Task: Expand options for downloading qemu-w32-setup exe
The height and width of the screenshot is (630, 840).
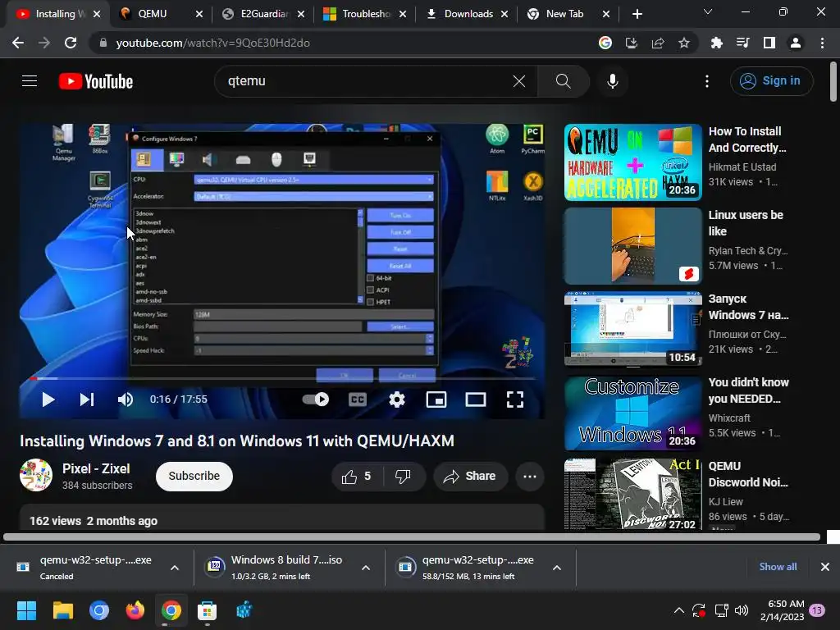Action: (557, 568)
